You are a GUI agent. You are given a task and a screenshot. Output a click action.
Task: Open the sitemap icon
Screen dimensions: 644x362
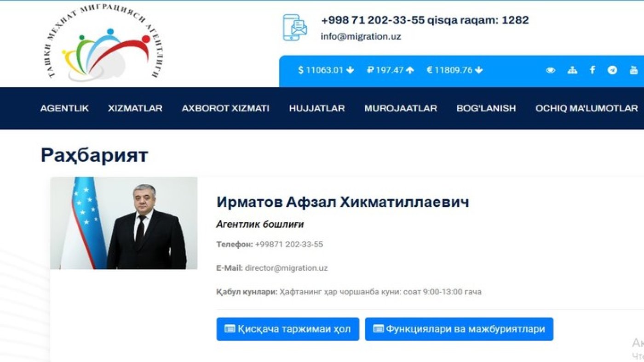tap(572, 70)
